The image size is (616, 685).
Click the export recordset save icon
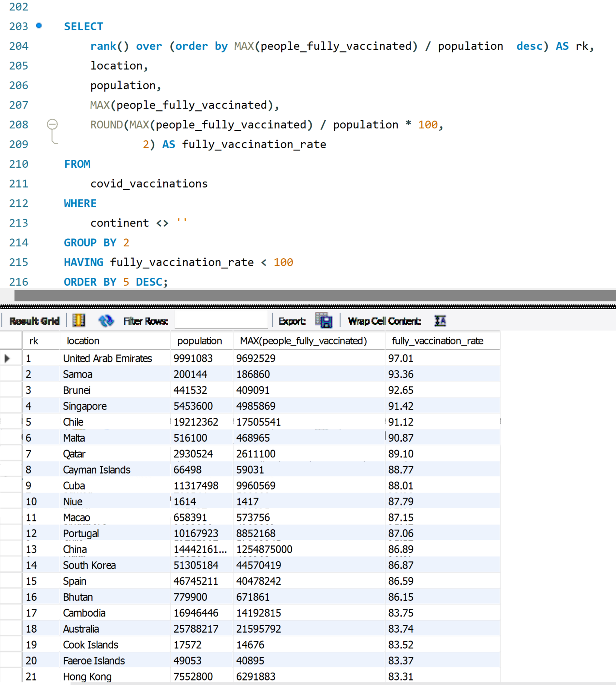pyautogui.click(x=324, y=321)
